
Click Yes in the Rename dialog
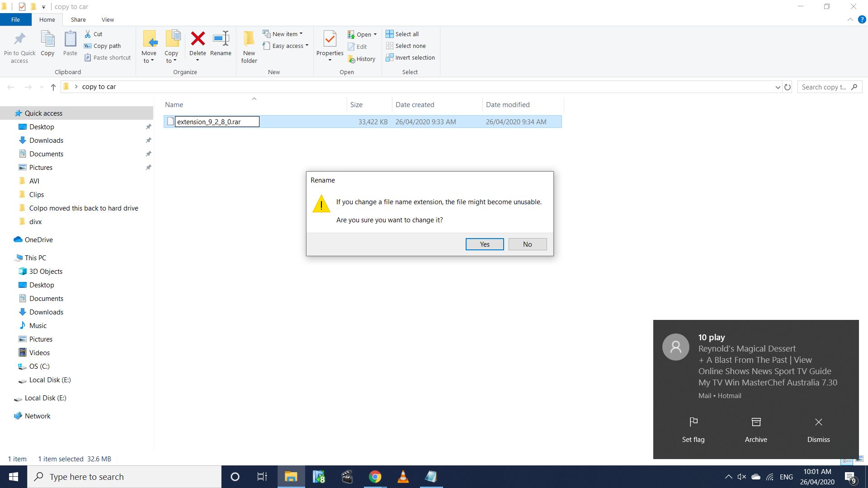click(x=484, y=244)
